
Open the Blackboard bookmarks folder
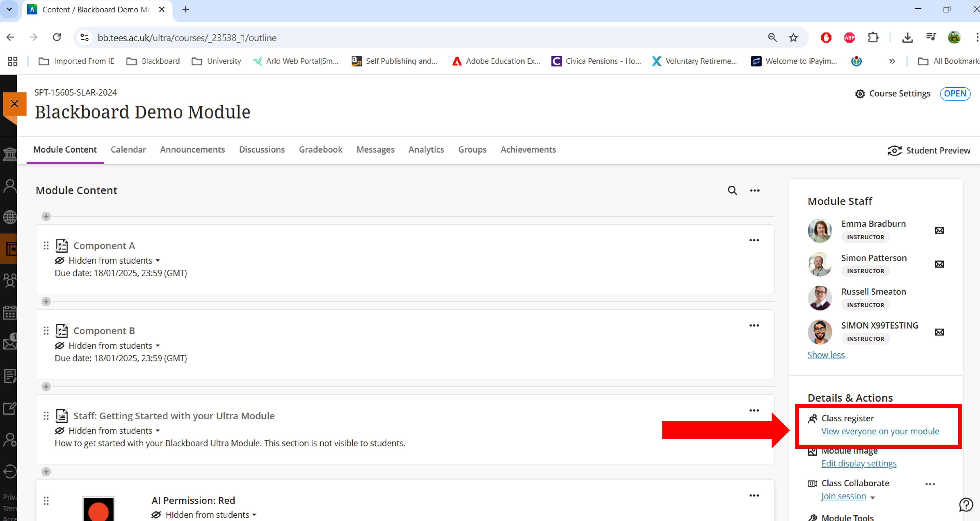click(153, 61)
